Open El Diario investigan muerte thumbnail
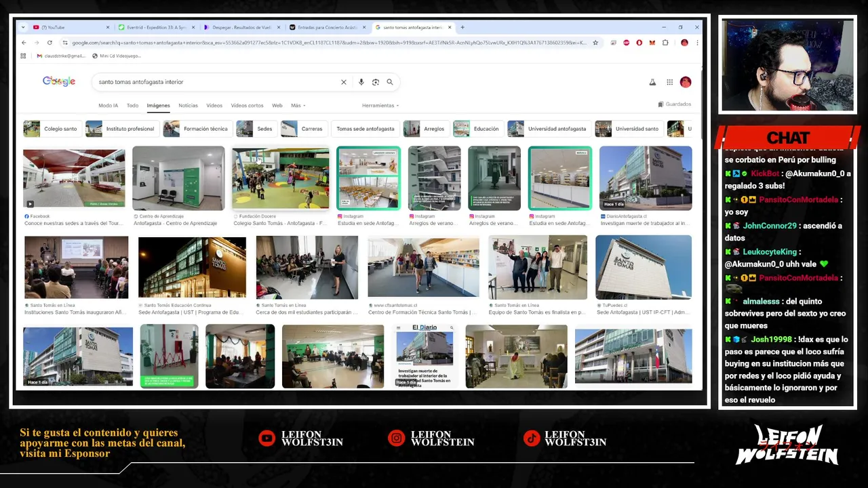Screen dimensions: 868x488 425,356
